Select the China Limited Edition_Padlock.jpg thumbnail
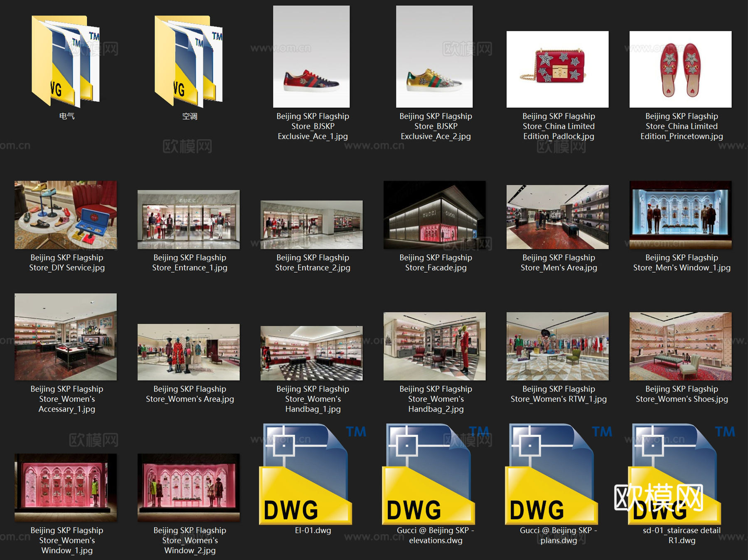The height and width of the screenshot is (560, 748). [x=558, y=69]
